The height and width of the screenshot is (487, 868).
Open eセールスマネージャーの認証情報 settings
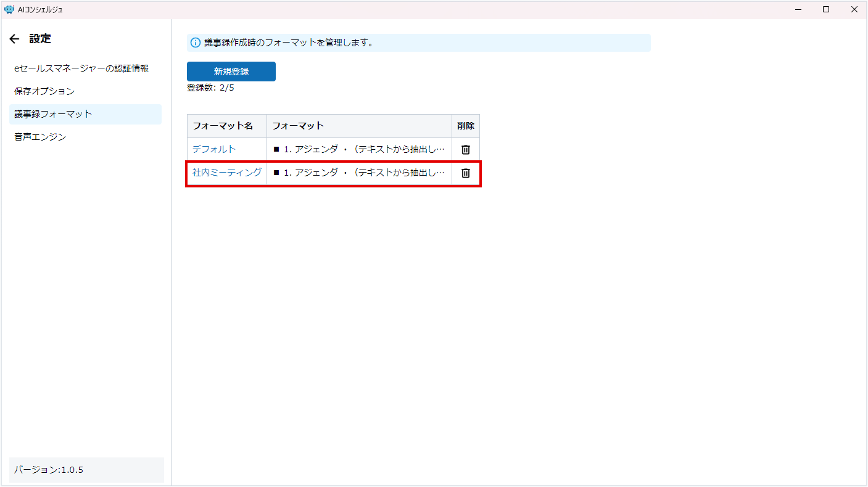tap(81, 68)
